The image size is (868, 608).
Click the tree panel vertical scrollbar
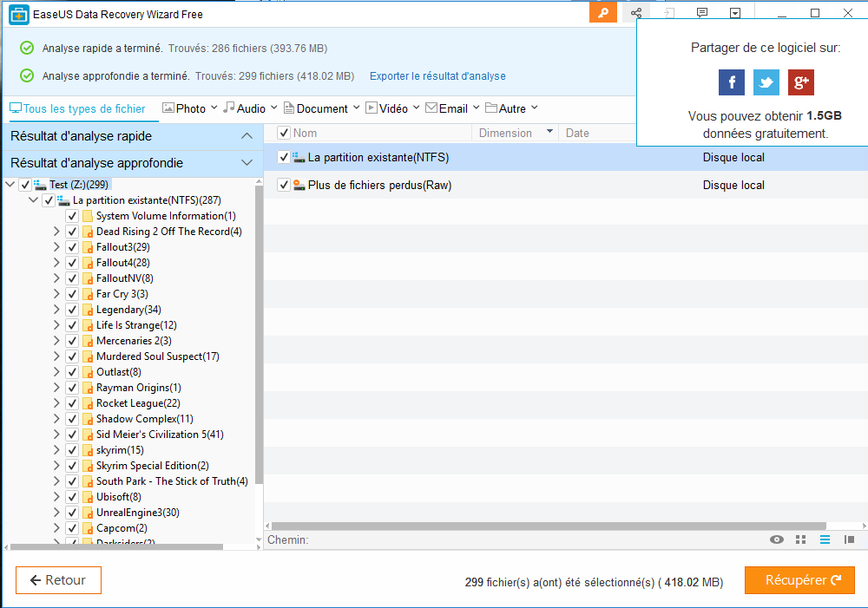tap(259, 335)
